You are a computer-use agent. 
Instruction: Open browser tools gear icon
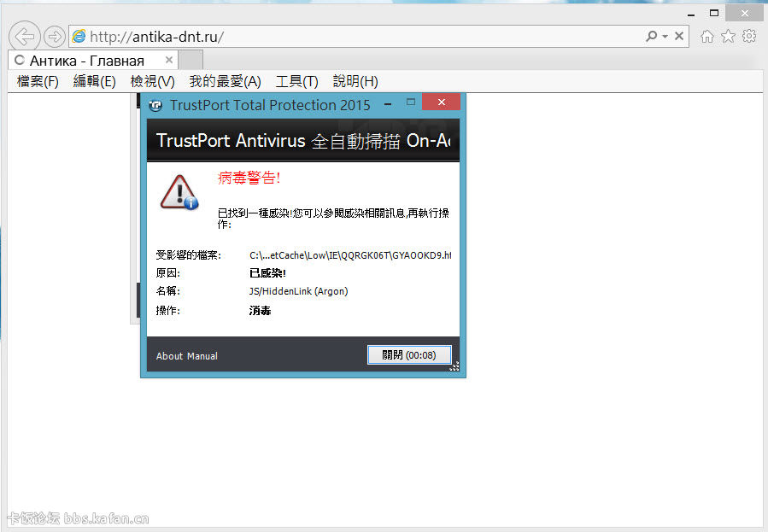click(749, 36)
